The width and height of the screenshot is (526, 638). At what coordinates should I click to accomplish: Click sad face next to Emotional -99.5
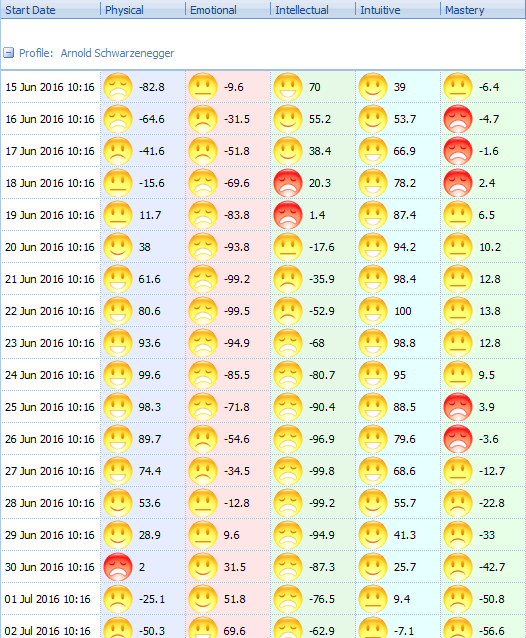(203, 311)
